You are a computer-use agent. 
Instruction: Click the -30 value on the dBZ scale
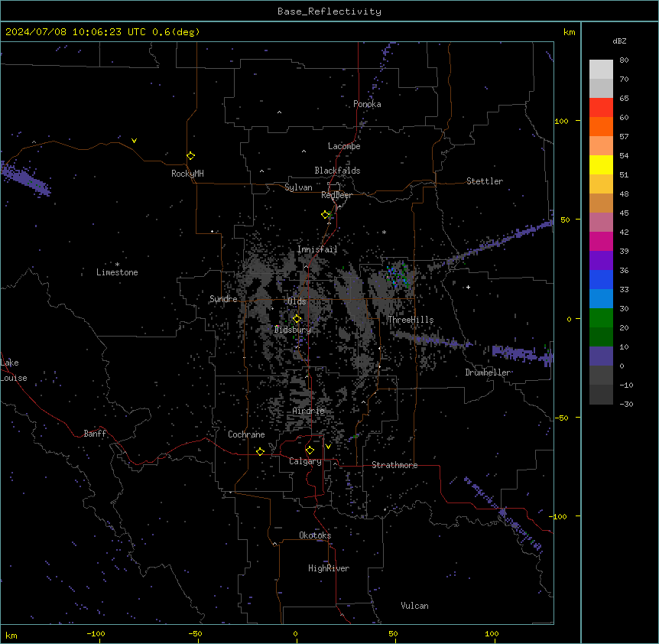pos(626,404)
